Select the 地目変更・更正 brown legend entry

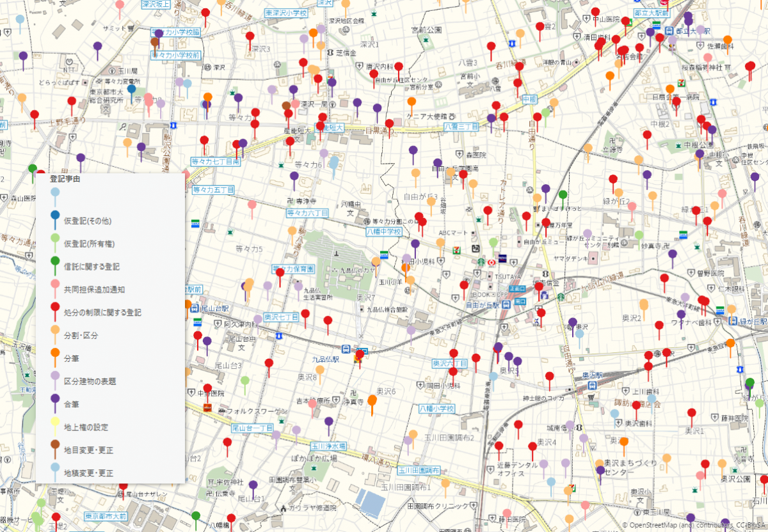pos(88,450)
